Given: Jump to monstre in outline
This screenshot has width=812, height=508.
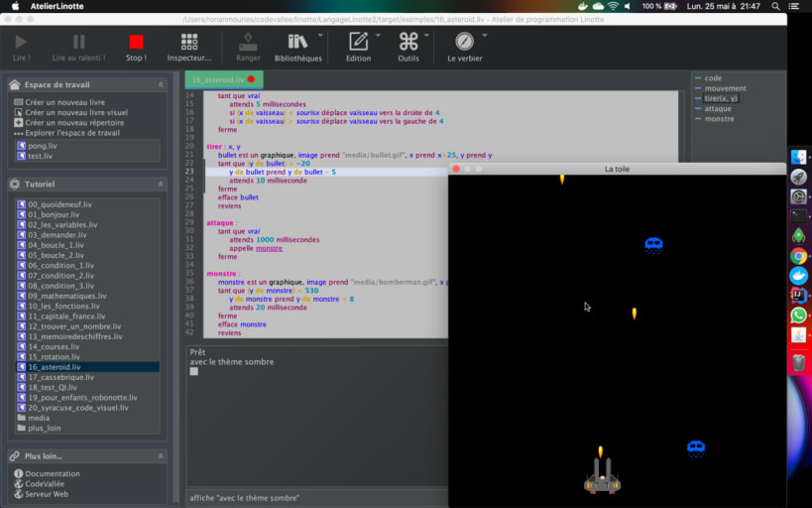Looking at the screenshot, I should point(720,119).
